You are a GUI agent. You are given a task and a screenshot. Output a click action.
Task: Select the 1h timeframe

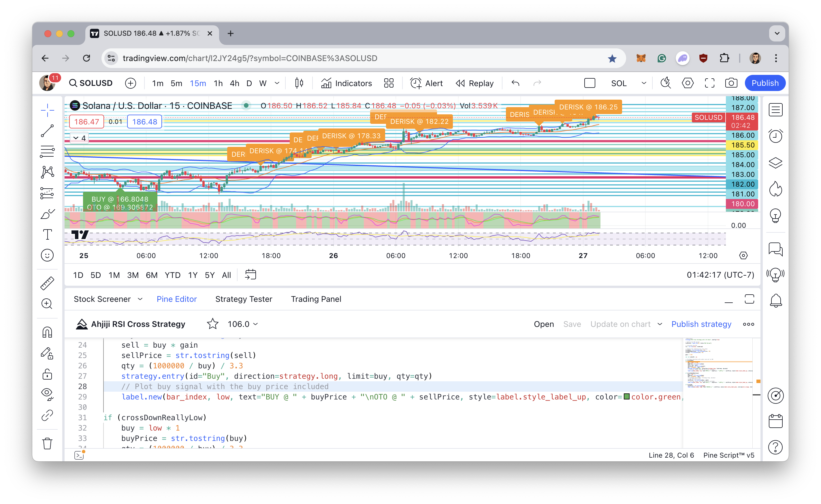point(218,83)
